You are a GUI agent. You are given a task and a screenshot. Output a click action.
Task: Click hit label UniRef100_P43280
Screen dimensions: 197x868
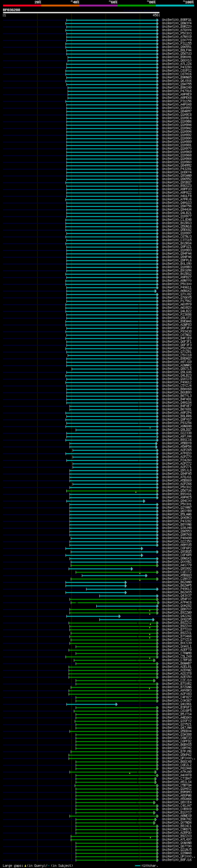(x=176, y=67)
